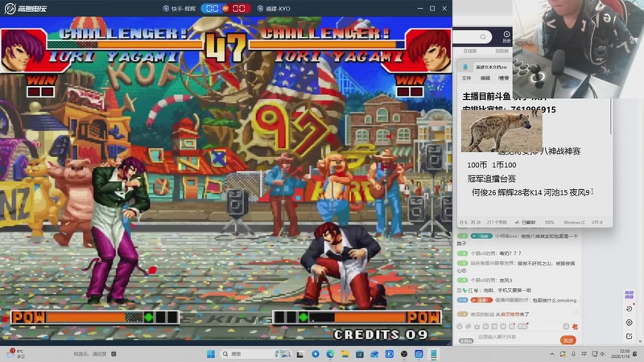Open Microsoft Edge from taskbar
This screenshot has width=644, height=362.
coord(330,354)
